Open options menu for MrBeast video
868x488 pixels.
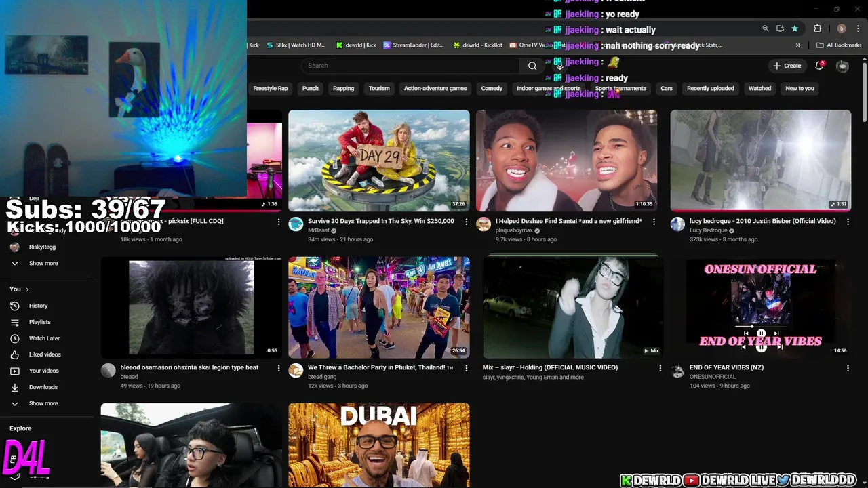pos(466,222)
